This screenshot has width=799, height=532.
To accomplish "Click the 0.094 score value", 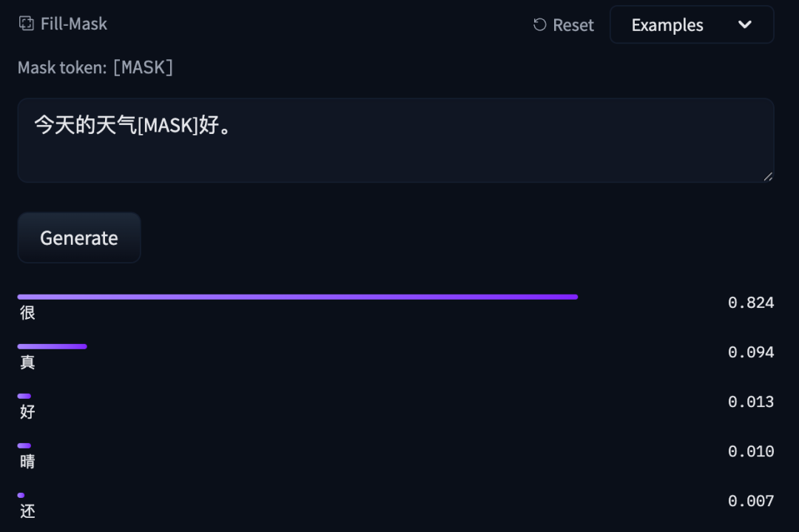I will [x=750, y=352].
